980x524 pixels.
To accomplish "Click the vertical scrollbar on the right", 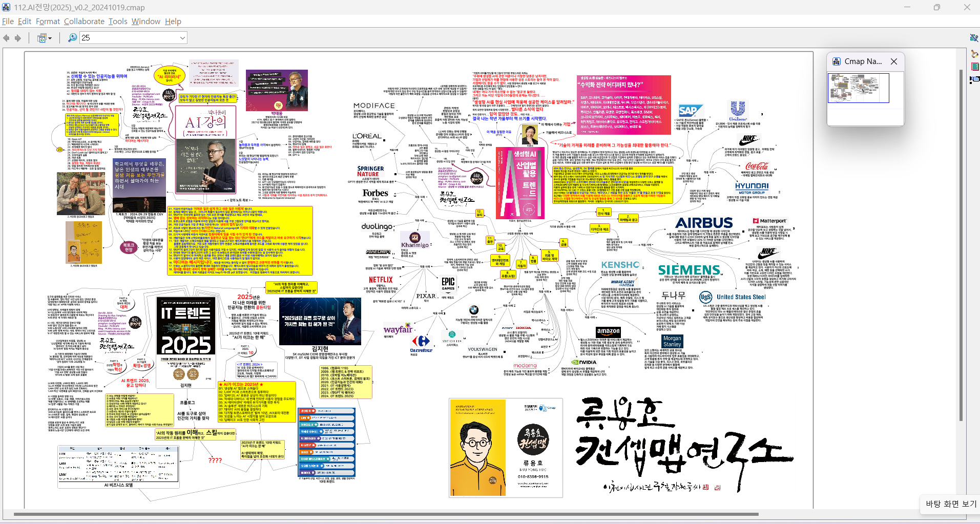I will tap(961, 246).
